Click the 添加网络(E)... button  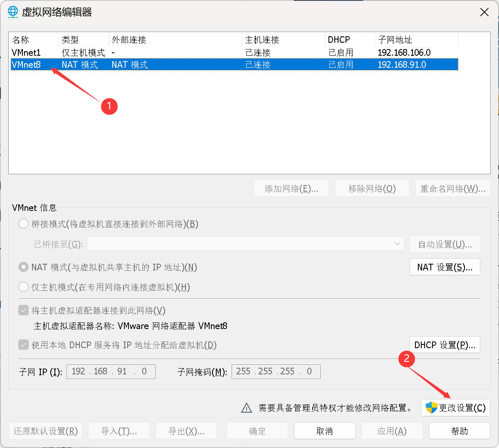tap(291, 189)
